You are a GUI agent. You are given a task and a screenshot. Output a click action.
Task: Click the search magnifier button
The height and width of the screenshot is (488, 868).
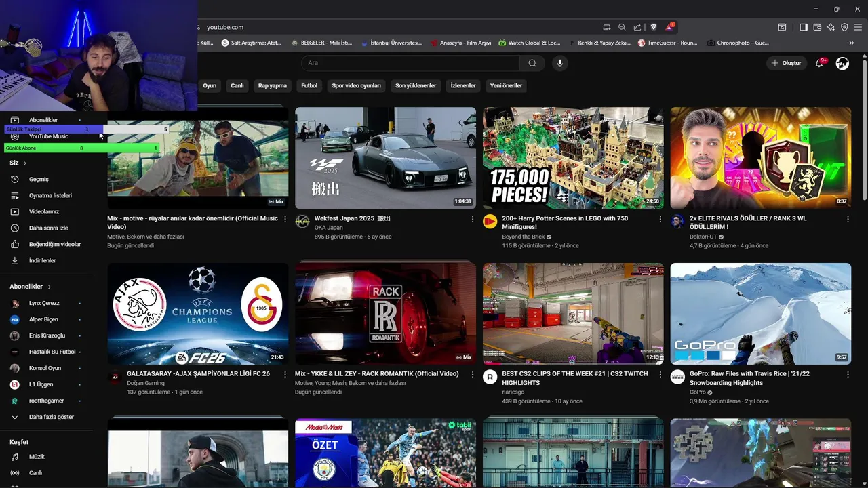tap(532, 63)
